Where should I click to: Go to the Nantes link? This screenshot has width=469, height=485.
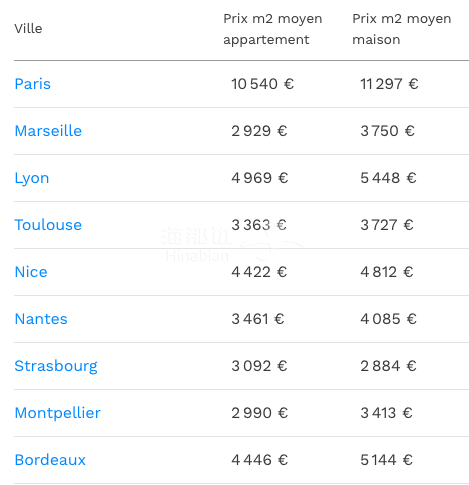pos(41,319)
